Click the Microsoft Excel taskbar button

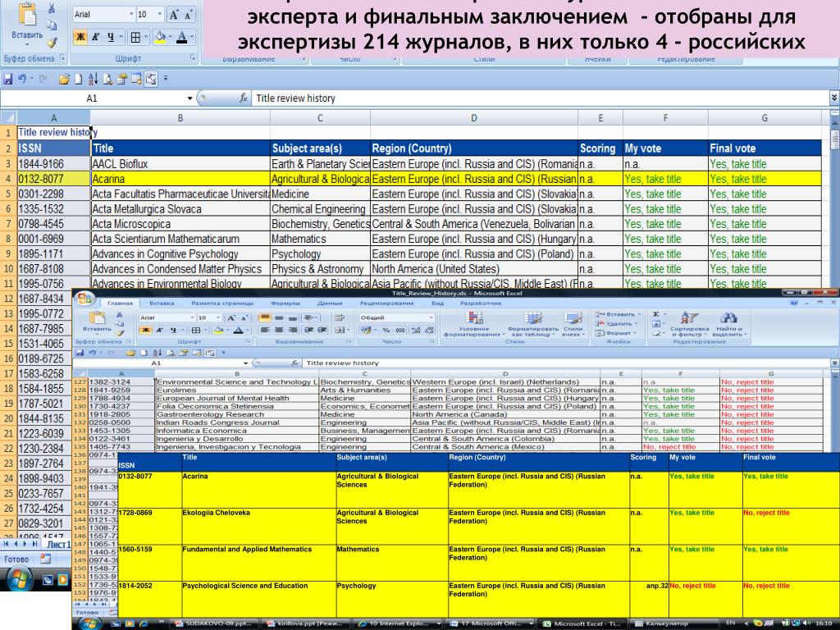click(x=583, y=623)
